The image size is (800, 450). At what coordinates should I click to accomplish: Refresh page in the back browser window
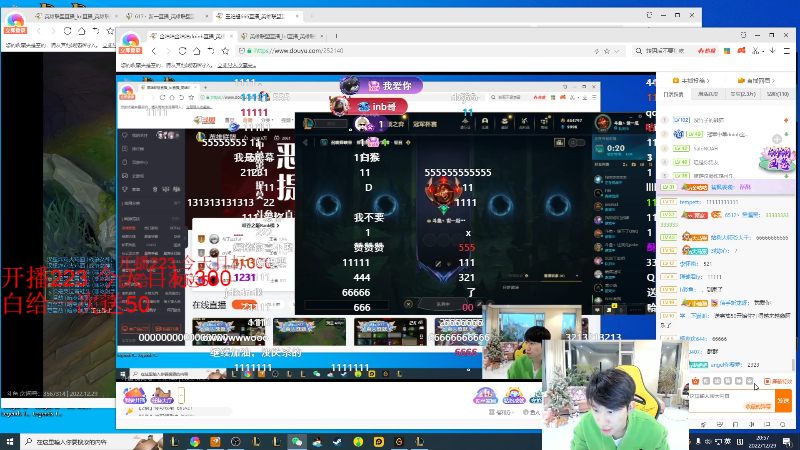pos(67,31)
